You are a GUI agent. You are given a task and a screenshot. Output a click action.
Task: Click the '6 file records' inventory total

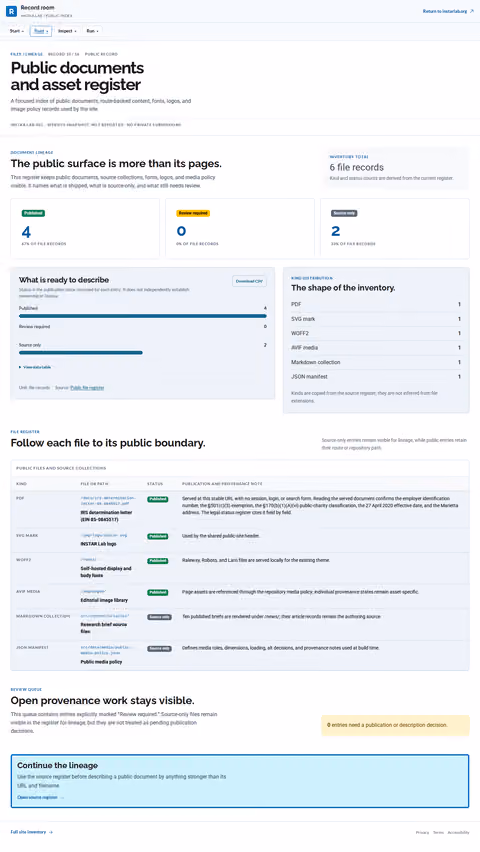point(357,167)
